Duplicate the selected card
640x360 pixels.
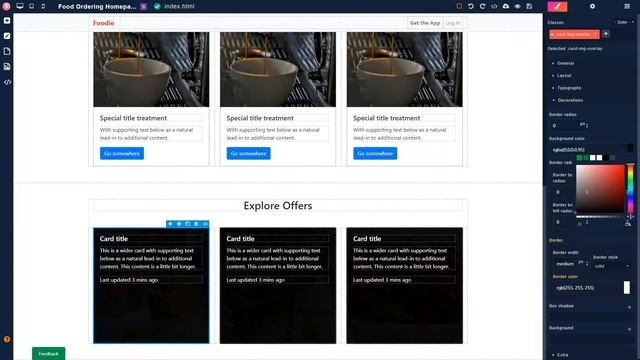click(x=187, y=224)
